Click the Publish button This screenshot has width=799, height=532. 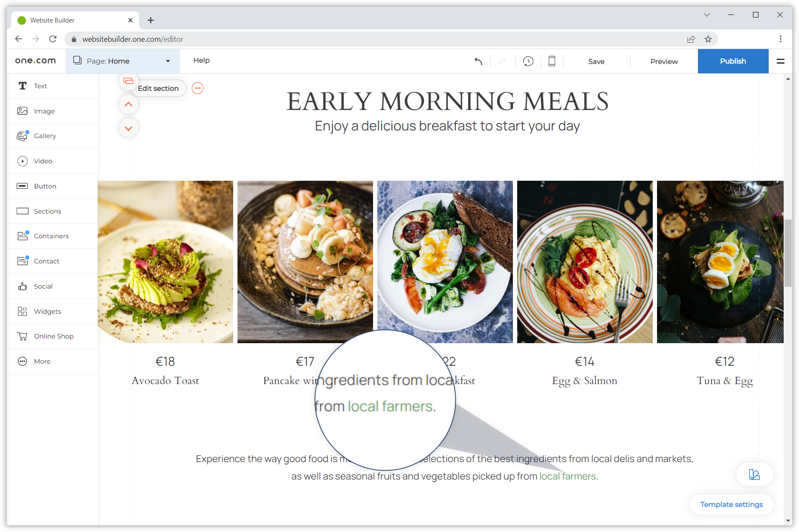732,61
